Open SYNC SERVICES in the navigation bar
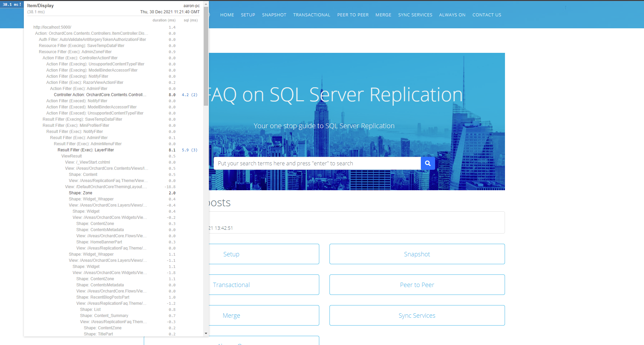The width and height of the screenshot is (644, 345). [415, 15]
